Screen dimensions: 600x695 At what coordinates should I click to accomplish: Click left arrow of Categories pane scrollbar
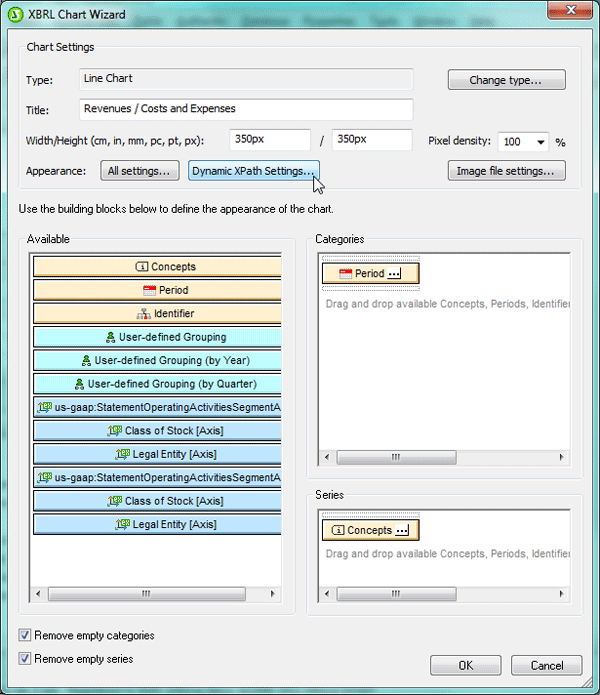pos(327,457)
